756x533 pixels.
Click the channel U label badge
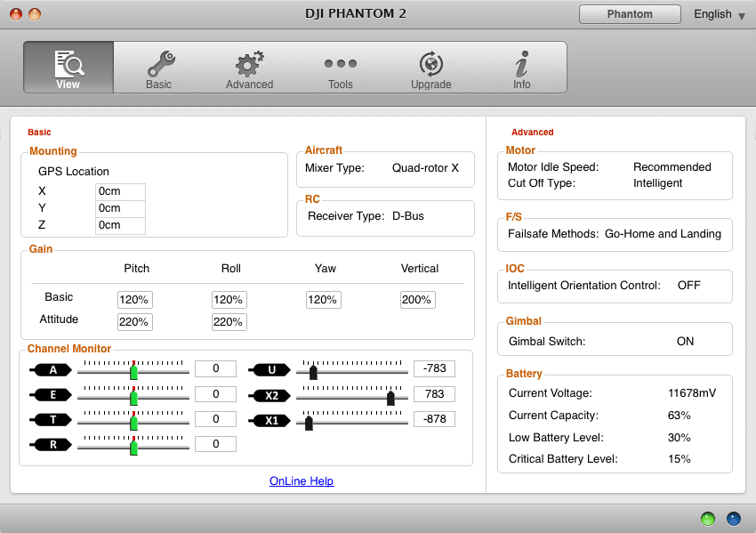[x=270, y=370]
